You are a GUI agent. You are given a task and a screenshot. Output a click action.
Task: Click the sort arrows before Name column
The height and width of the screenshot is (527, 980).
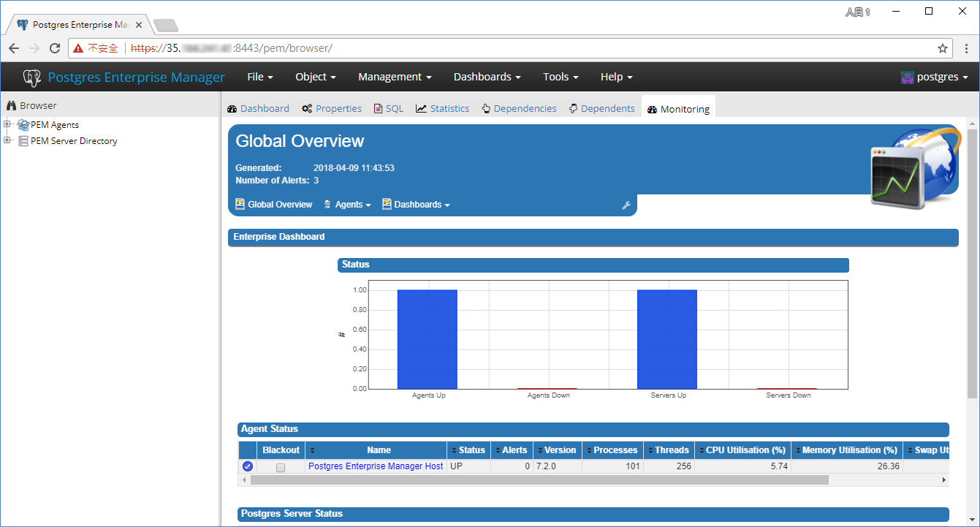tap(312, 450)
